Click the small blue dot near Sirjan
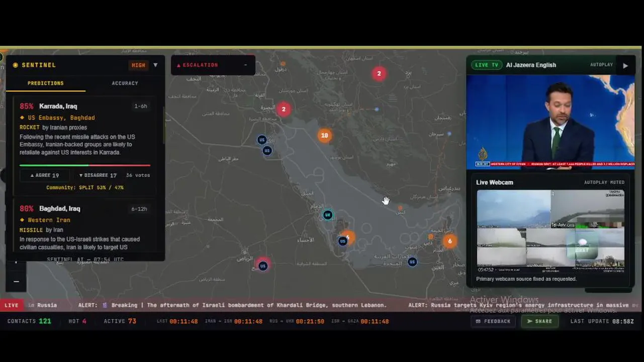The width and height of the screenshot is (644, 362). point(449,134)
